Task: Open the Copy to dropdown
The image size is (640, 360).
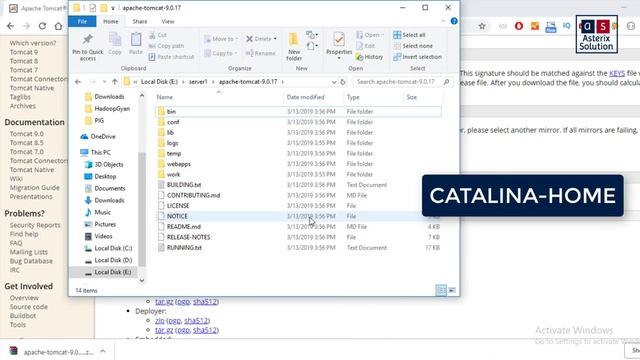Action: click(x=220, y=53)
